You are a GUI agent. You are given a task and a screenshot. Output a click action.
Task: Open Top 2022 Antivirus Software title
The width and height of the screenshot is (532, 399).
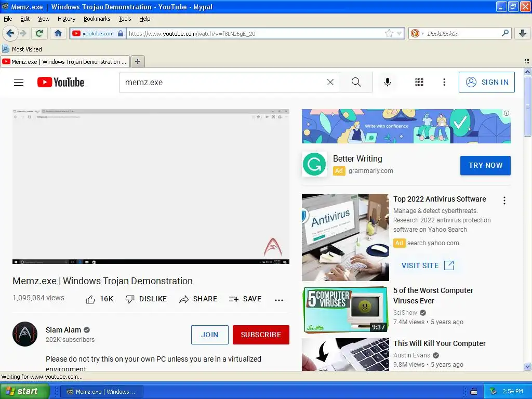pos(440,199)
